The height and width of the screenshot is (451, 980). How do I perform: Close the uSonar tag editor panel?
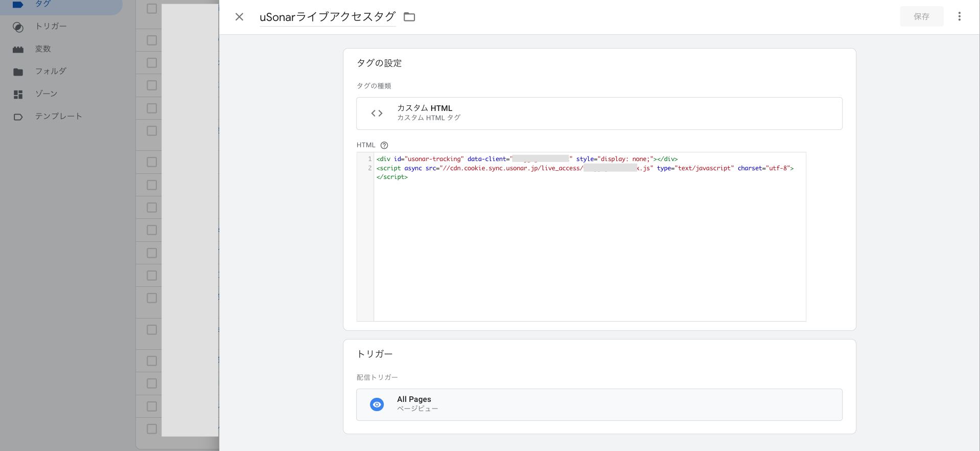point(239,17)
